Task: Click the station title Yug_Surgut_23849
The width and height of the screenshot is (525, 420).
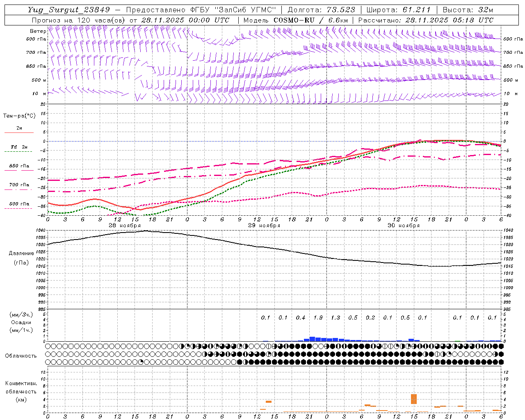Action: [x=68, y=10]
